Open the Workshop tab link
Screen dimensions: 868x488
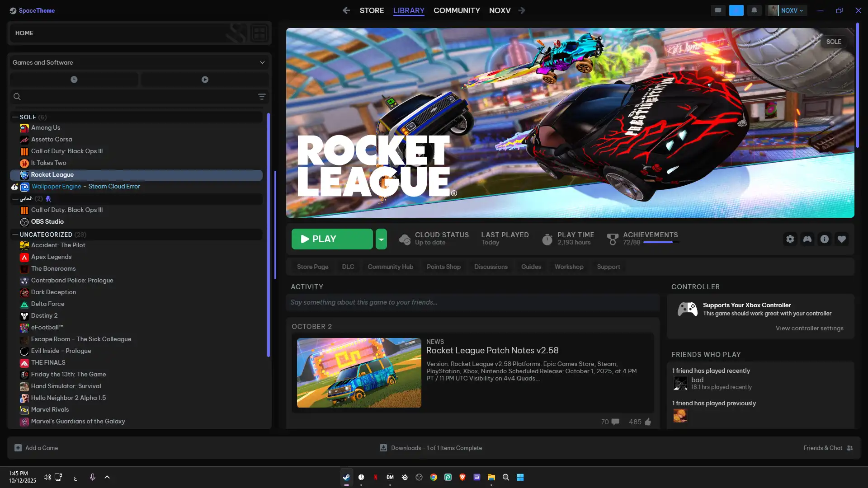tap(569, 267)
